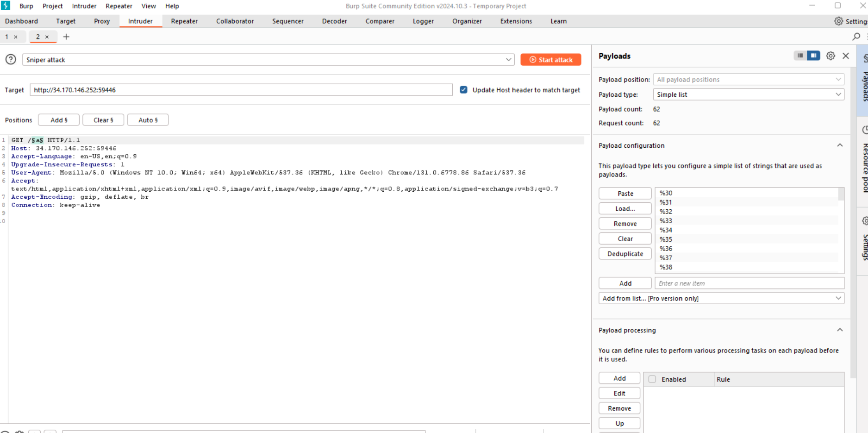The image size is (868, 433).
Task: Click the payload list scrollbar thumb
Action: pyautogui.click(x=841, y=195)
